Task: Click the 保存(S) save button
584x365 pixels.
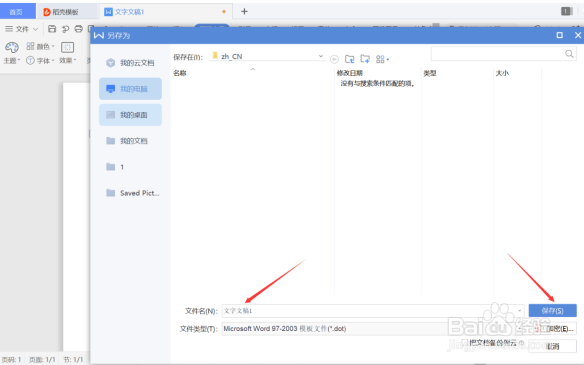Action: pos(552,311)
